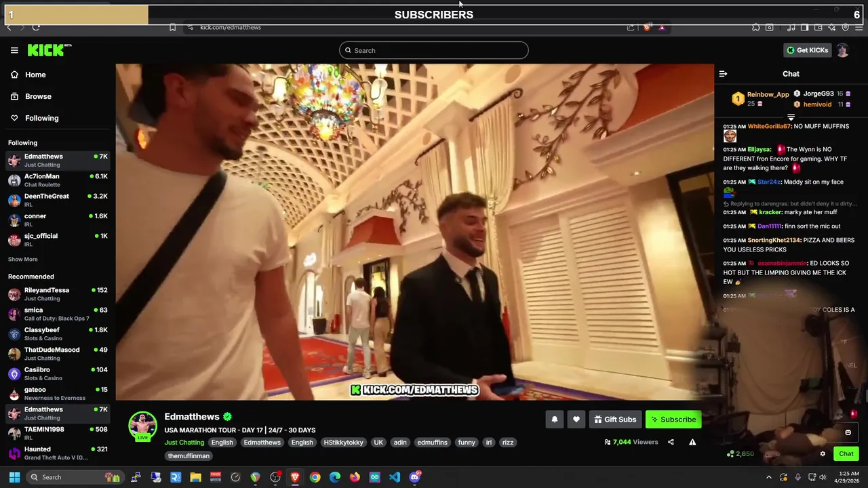Screen dimensions: 868x488
Task: Select the themuffinman tag
Action: tap(189, 456)
